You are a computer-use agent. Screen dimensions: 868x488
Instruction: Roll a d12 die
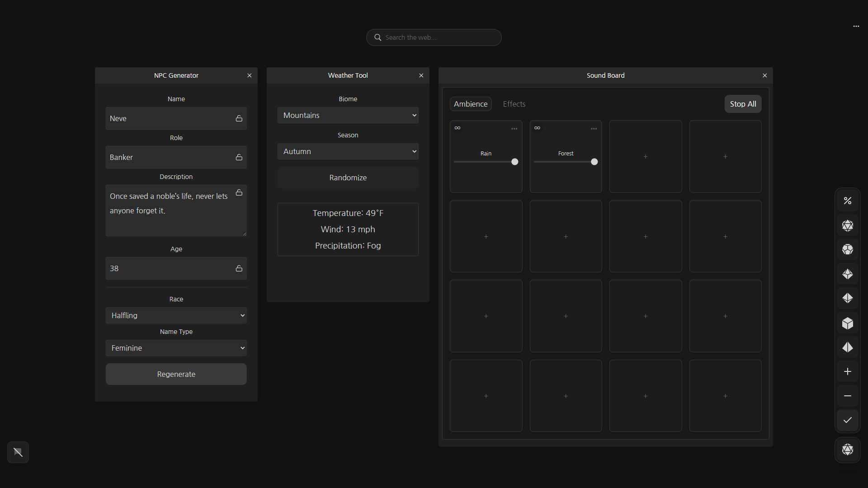coord(848,249)
